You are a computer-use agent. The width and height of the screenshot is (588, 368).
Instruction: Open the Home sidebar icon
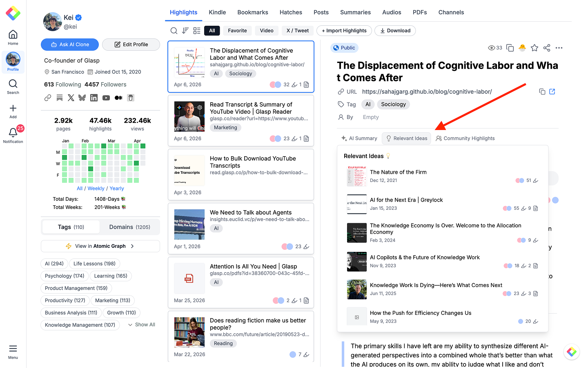click(13, 37)
